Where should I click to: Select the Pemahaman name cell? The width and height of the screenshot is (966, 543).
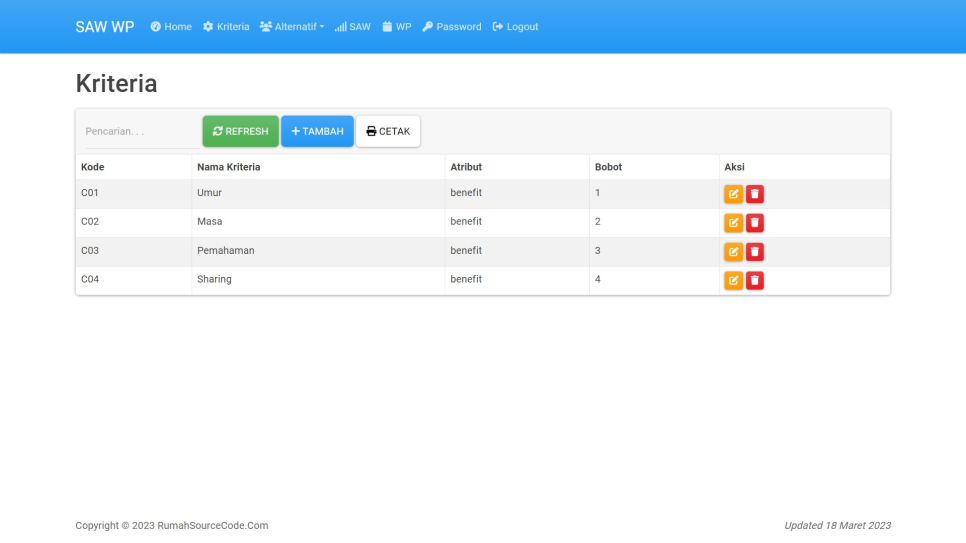click(x=319, y=251)
